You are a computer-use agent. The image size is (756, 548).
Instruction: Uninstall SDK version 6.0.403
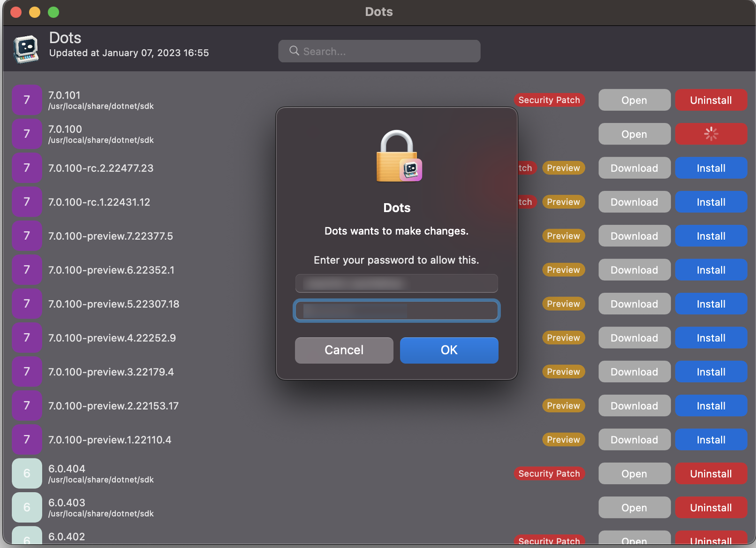[x=711, y=508]
